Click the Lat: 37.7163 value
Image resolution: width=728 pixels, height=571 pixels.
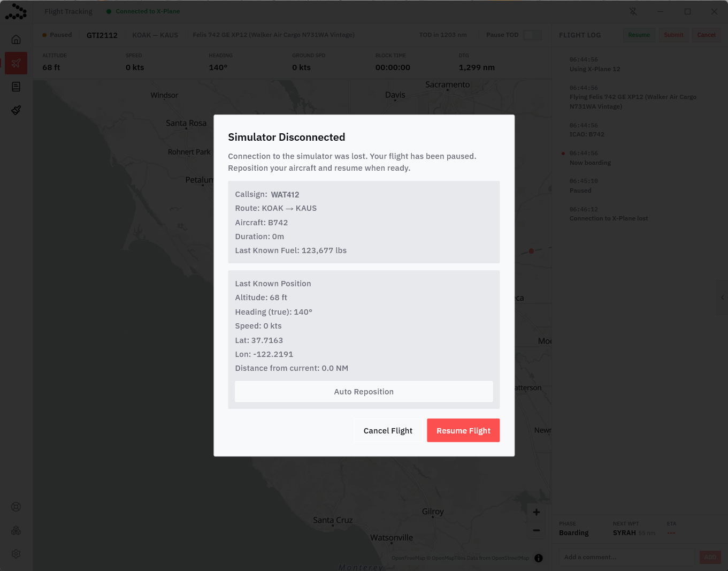click(259, 340)
